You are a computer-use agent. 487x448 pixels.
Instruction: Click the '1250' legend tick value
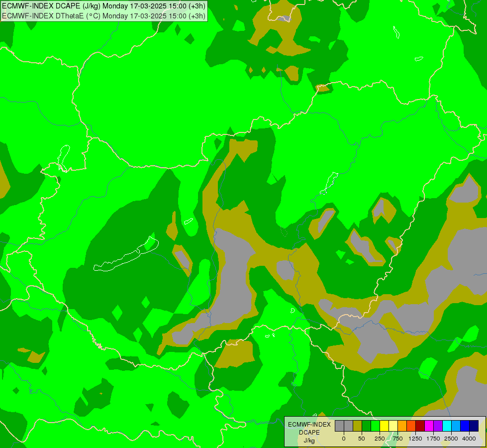415,439
